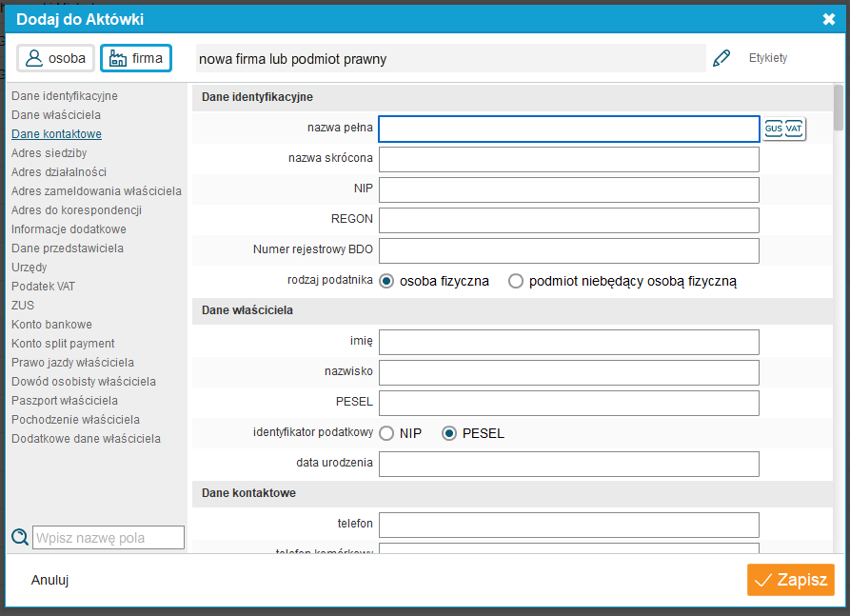Choose NIP as identyfikator podatkowy

[x=386, y=433]
